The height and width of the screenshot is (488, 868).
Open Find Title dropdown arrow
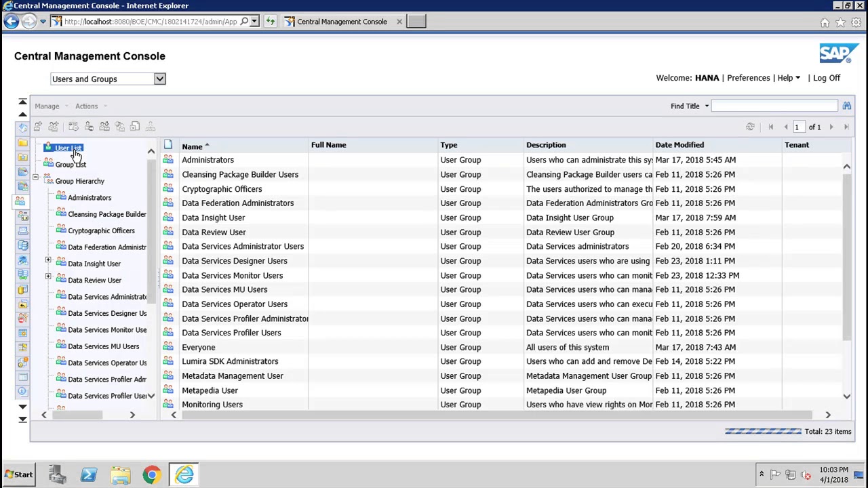point(706,106)
